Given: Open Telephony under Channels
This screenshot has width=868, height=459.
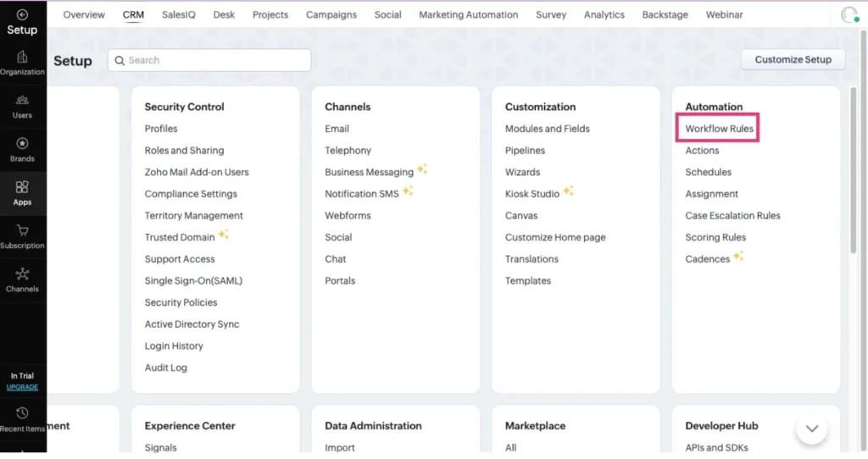Looking at the screenshot, I should pyautogui.click(x=348, y=151).
